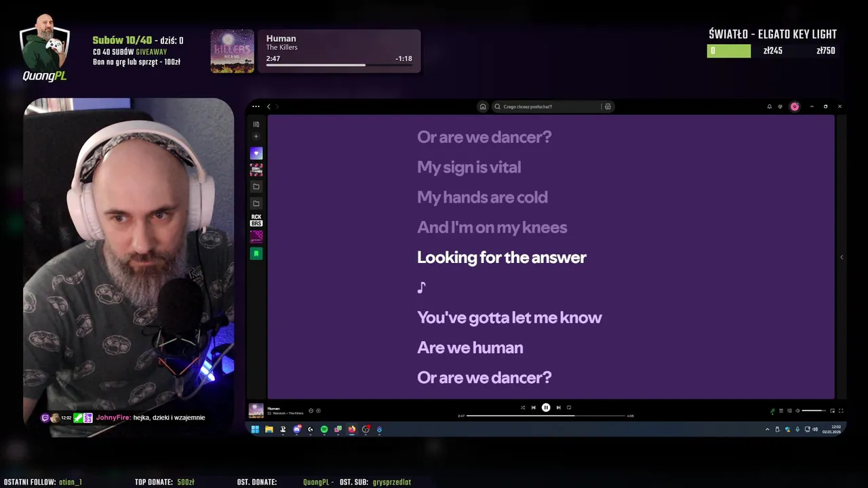
Task: Open the miniplayer
Action: click(x=833, y=411)
